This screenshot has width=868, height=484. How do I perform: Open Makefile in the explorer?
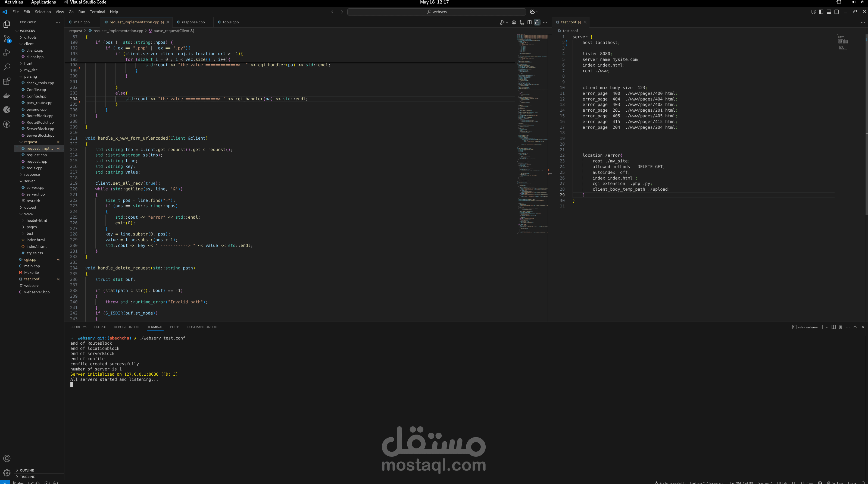point(31,272)
